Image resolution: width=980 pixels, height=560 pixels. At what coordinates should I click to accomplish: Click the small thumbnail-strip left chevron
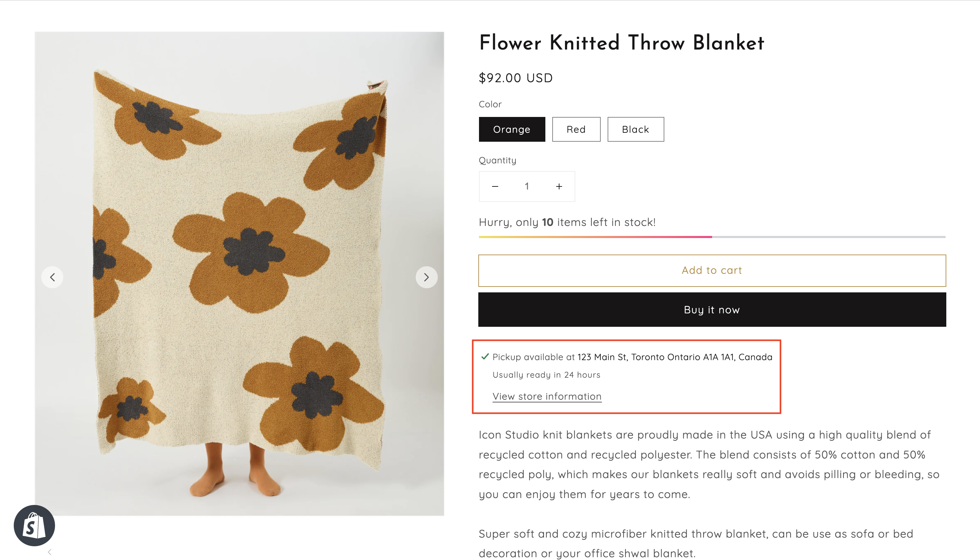pos(50,552)
